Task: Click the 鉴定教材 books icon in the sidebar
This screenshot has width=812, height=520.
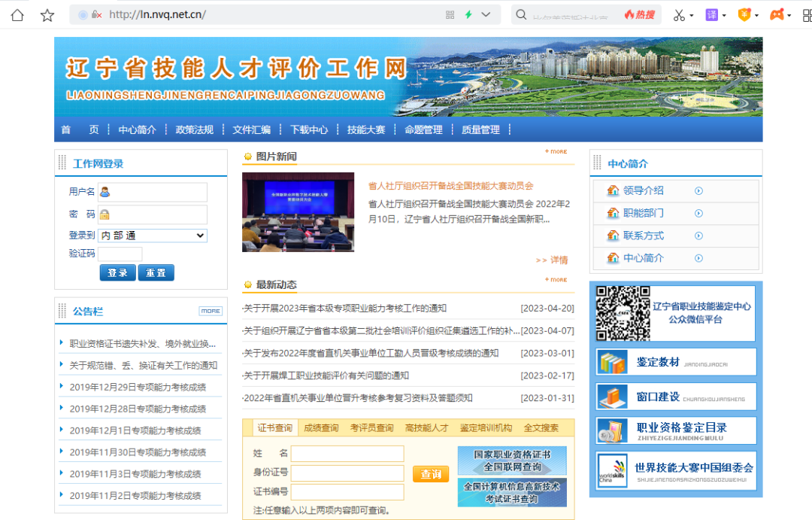Action: (x=612, y=362)
